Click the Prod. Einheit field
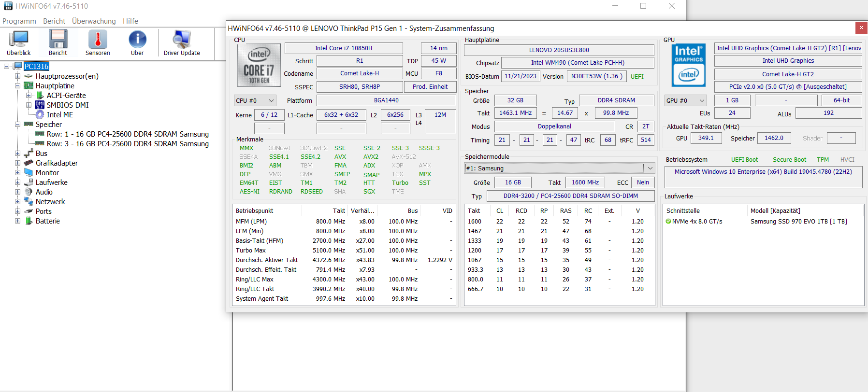This screenshot has width=868, height=392. pos(430,87)
